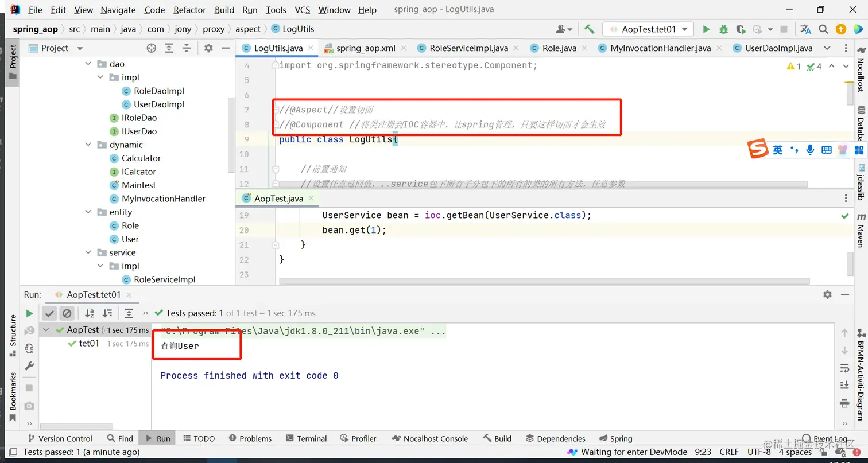
Task: Change file encoding UTF-8 in status bar
Action: (x=759, y=452)
